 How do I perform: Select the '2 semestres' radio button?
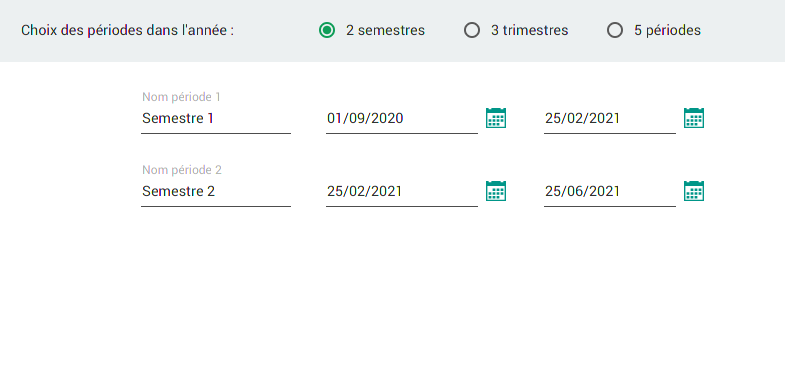[x=327, y=31]
